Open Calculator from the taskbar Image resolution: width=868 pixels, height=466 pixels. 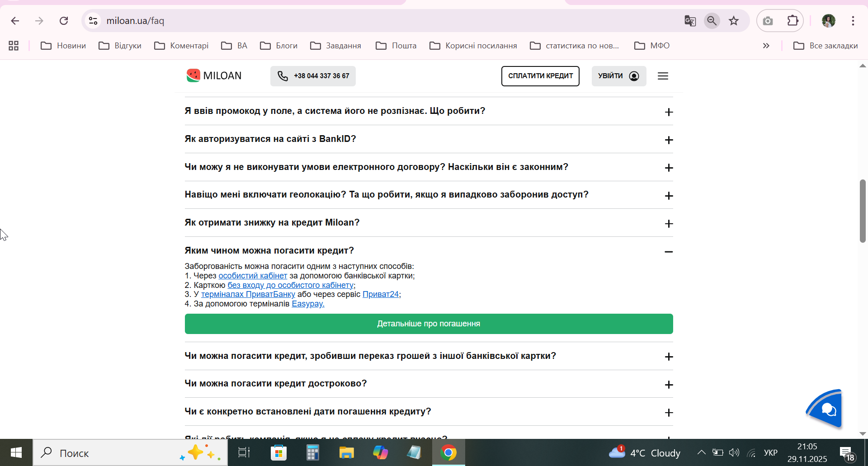tap(312, 452)
